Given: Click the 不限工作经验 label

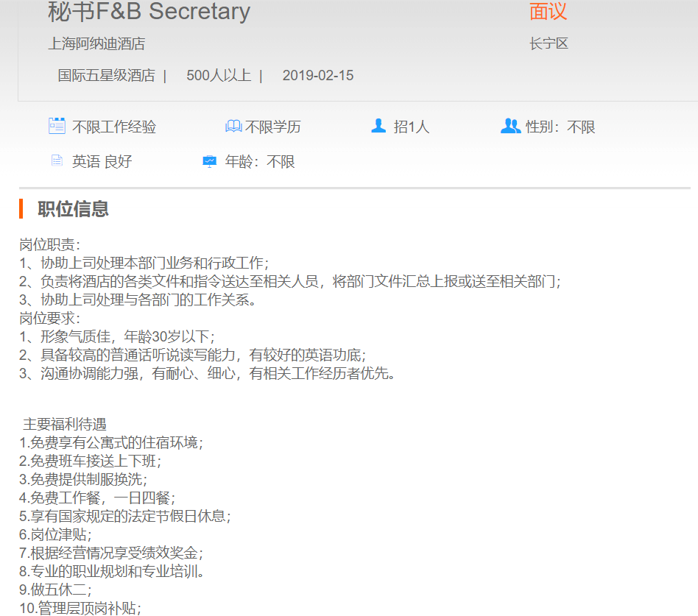Looking at the screenshot, I should tap(114, 127).
